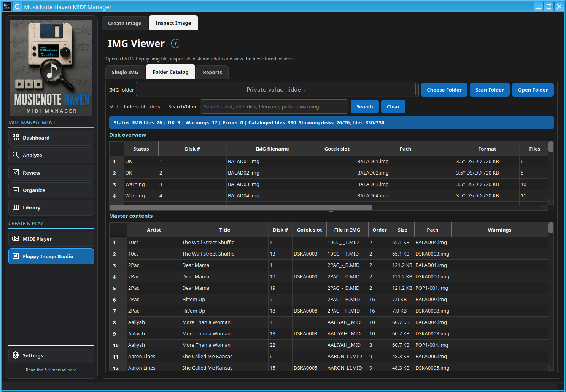Open the Organize section
Screen dimensions: 566x392
pos(51,190)
